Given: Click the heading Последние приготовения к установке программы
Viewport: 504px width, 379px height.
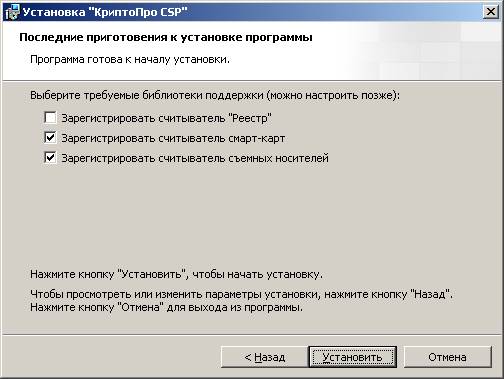Looking at the screenshot, I should click(x=166, y=37).
